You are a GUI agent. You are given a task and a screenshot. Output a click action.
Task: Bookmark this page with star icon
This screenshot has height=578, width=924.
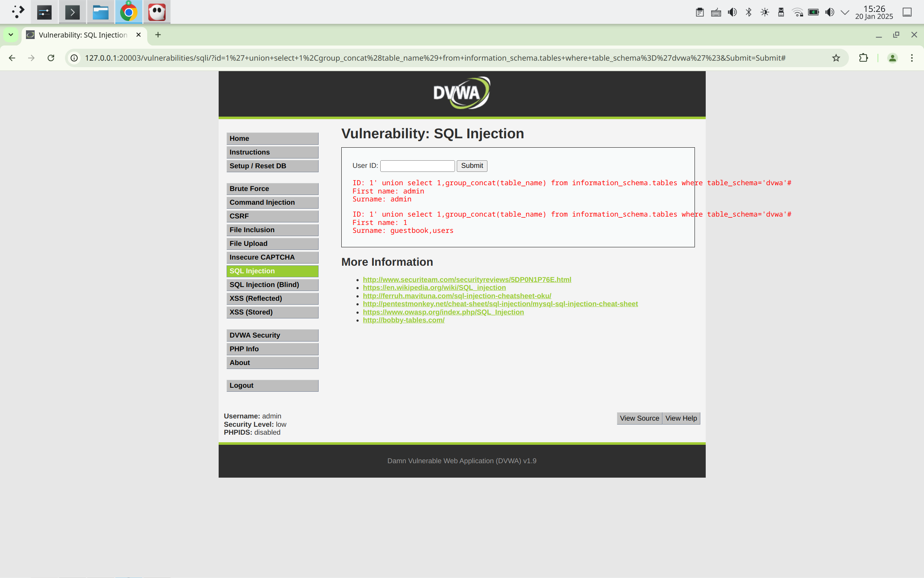(x=836, y=58)
